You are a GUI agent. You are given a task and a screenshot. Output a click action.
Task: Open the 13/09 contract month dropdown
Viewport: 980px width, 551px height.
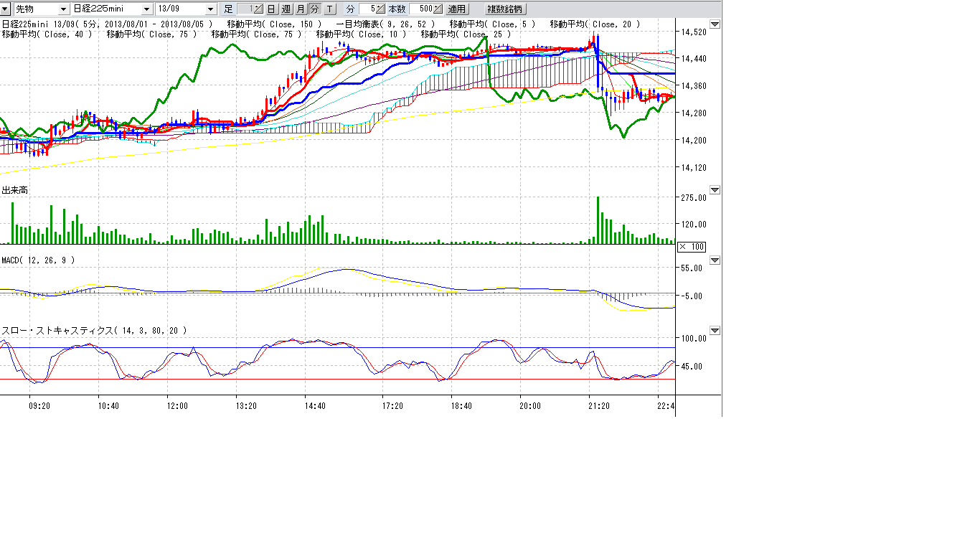click(x=210, y=9)
